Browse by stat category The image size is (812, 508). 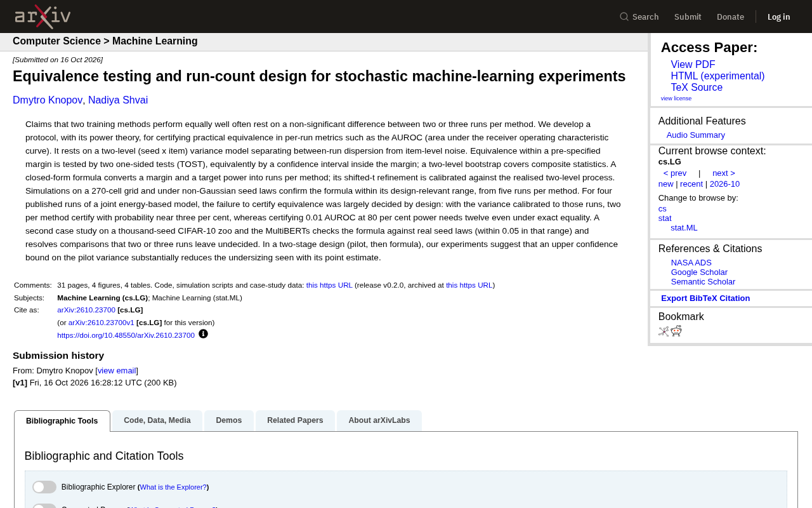coord(665,218)
